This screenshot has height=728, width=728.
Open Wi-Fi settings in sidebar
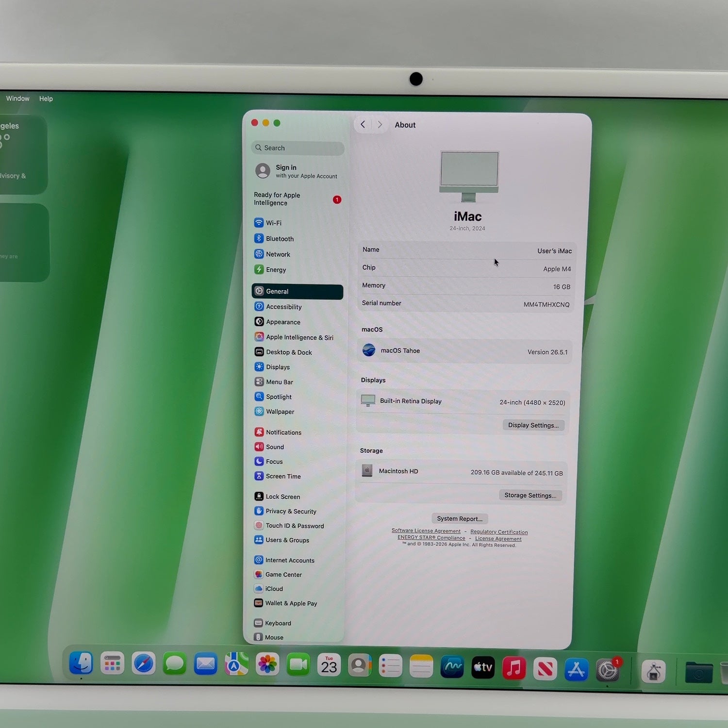coord(268,223)
